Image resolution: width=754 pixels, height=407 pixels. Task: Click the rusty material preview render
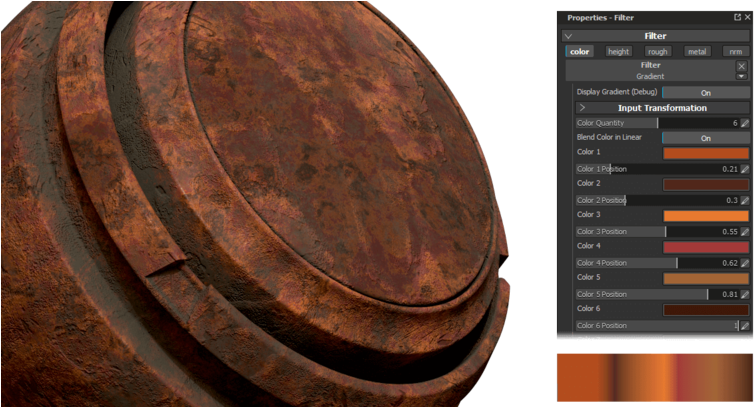255,204
